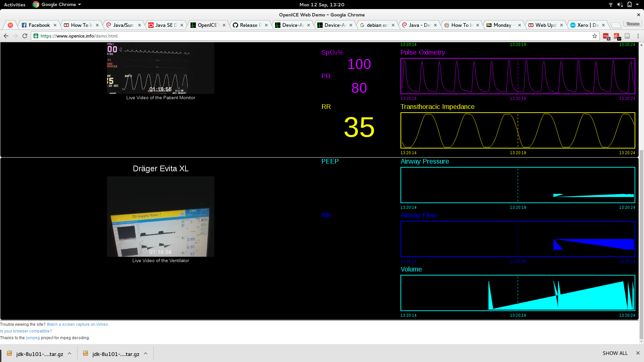Click the address bar URL field
This screenshot has height=362, width=644.
point(315,36)
